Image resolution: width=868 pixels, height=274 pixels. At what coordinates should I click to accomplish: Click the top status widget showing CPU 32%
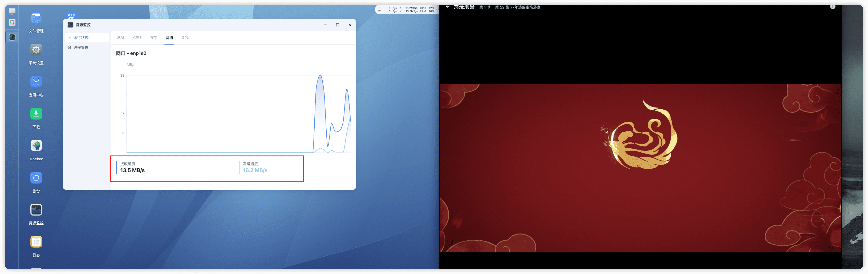tap(407, 10)
